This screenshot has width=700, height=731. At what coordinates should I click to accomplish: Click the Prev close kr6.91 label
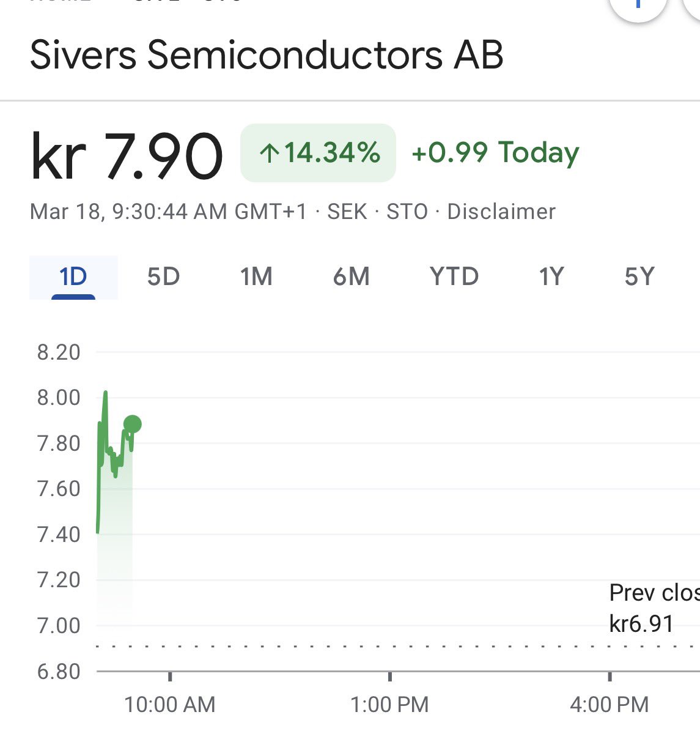653,608
